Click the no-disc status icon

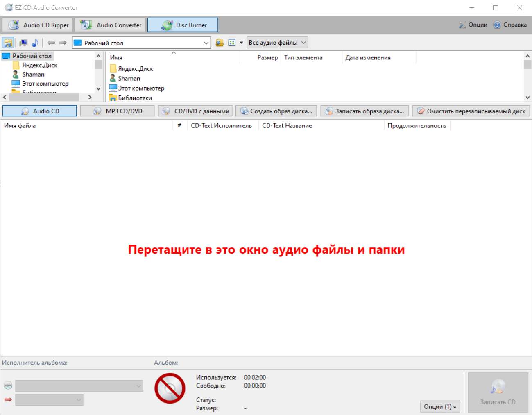tap(170, 388)
